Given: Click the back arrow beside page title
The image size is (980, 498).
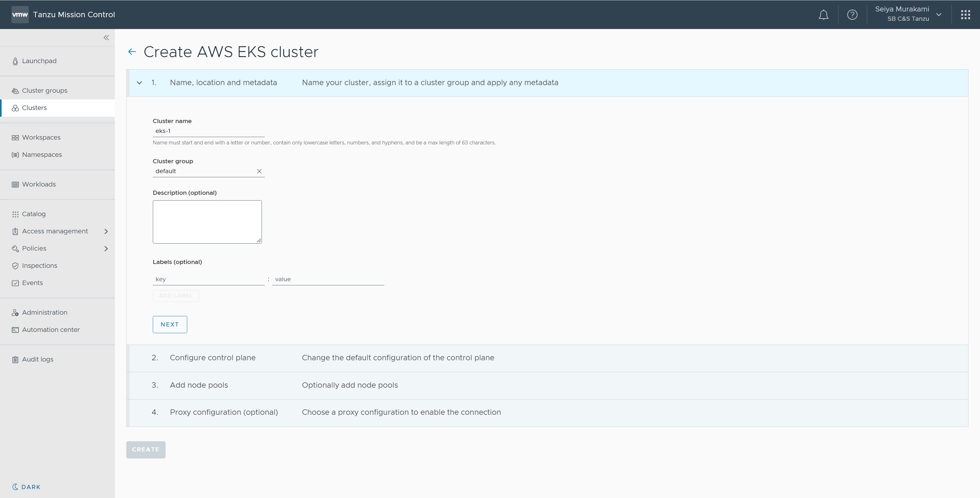Looking at the screenshot, I should coord(132,52).
